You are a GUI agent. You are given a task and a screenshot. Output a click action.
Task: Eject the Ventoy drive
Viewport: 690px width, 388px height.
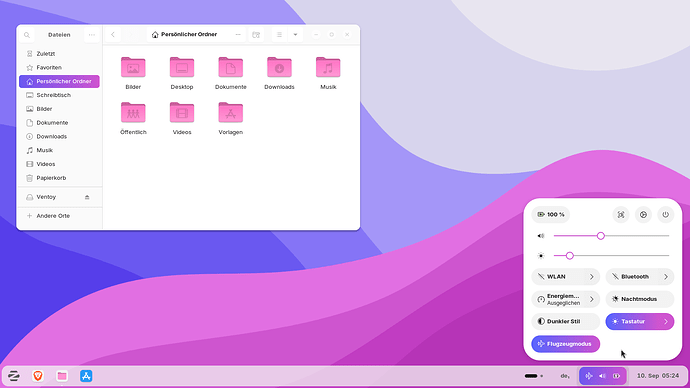87,197
